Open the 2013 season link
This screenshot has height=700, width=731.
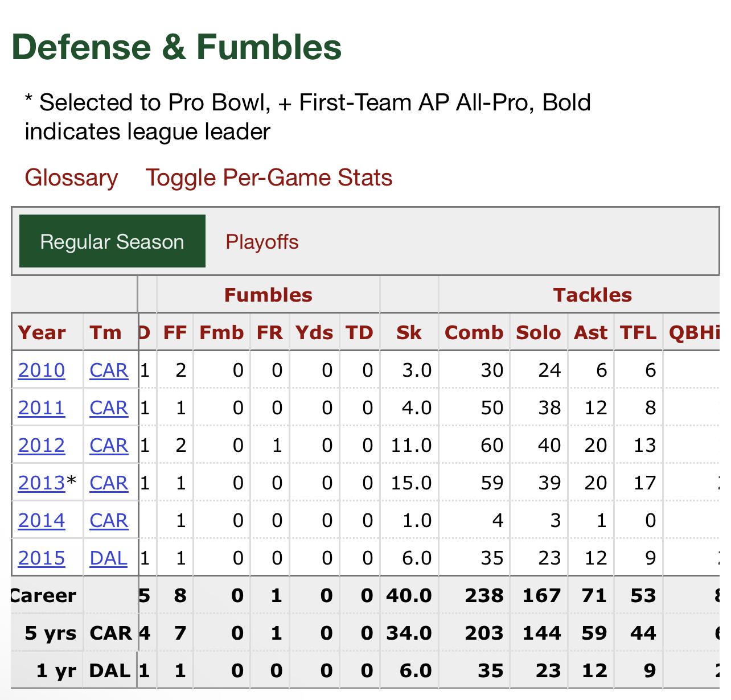[42, 483]
